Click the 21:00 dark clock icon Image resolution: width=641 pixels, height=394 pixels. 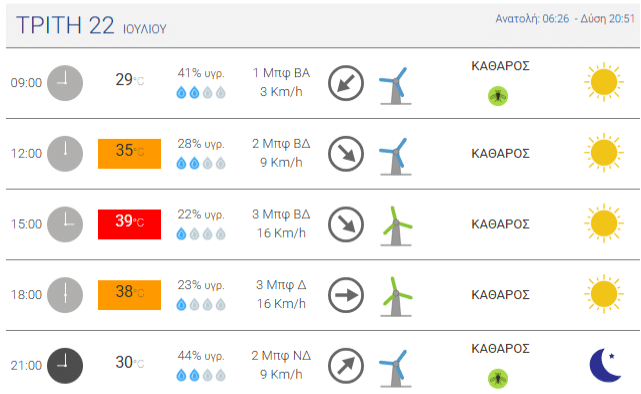pos(65,366)
